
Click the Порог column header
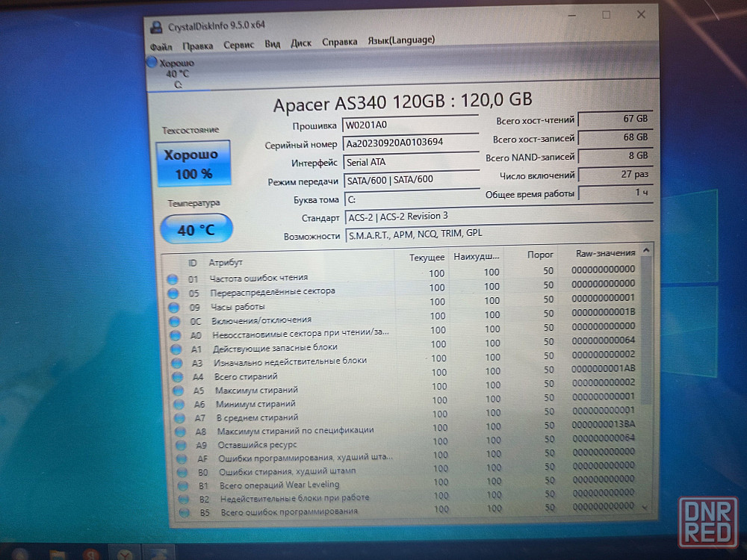tap(540, 255)
